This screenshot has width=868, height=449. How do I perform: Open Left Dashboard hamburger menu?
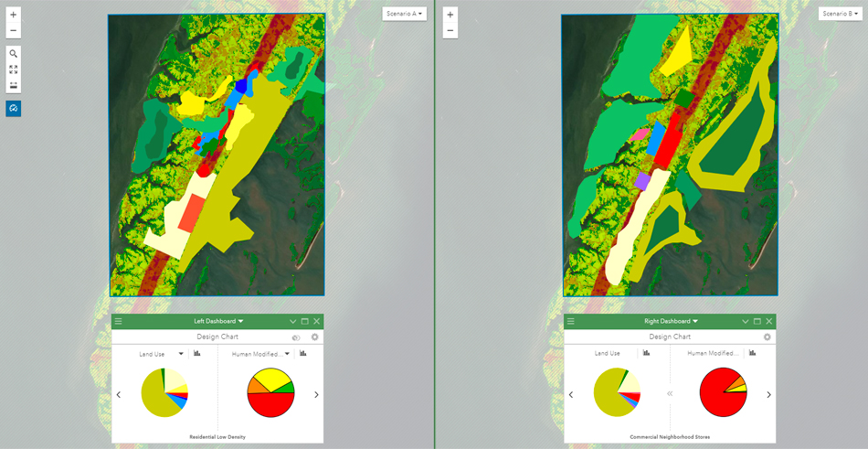click(119, 321)
